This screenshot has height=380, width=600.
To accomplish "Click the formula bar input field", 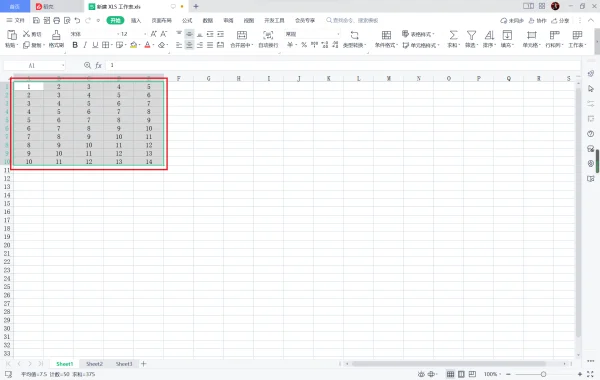I will pos(342,65).
